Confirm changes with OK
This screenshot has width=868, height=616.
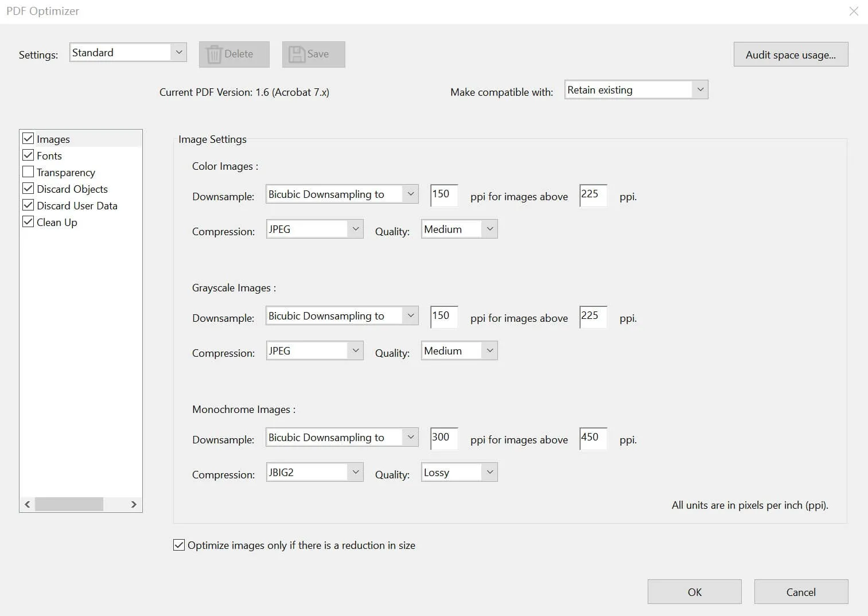(x=694, y=591)
